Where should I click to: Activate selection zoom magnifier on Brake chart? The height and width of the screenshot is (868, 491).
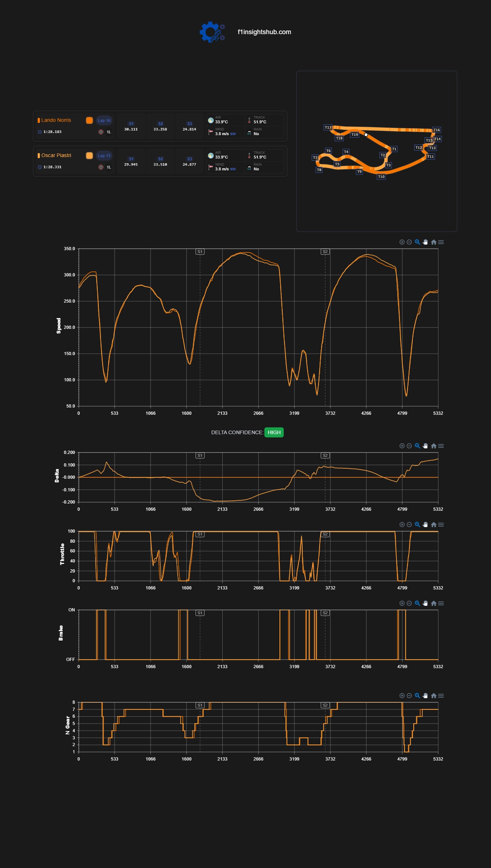[417, 603]
